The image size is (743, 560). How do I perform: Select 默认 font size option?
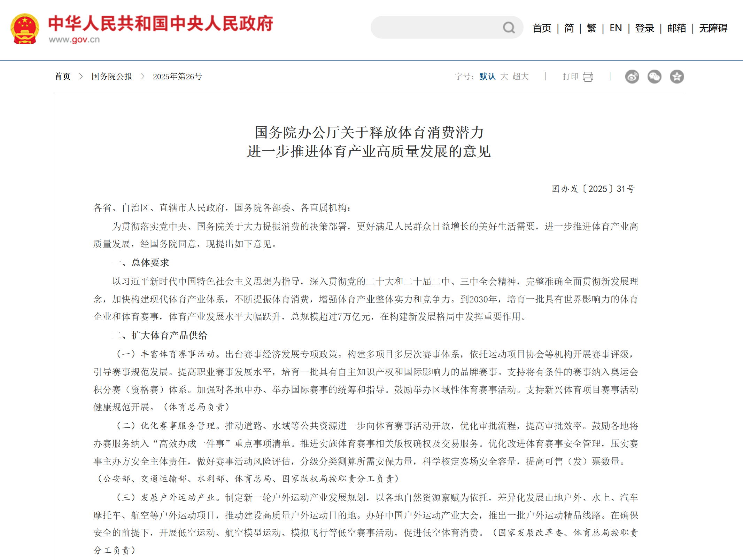click(x=487, y=77)
